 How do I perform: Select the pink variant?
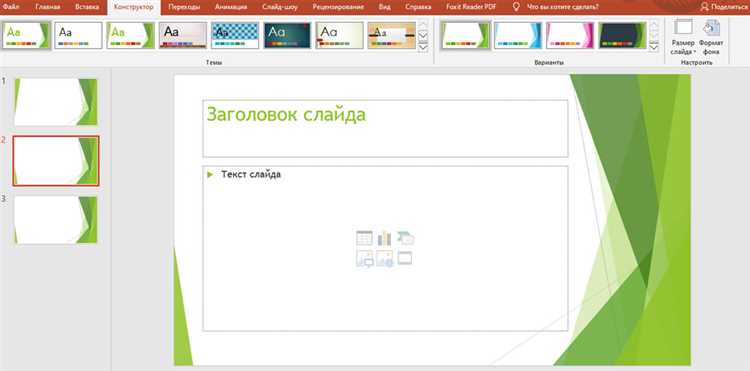pos(570,35)
